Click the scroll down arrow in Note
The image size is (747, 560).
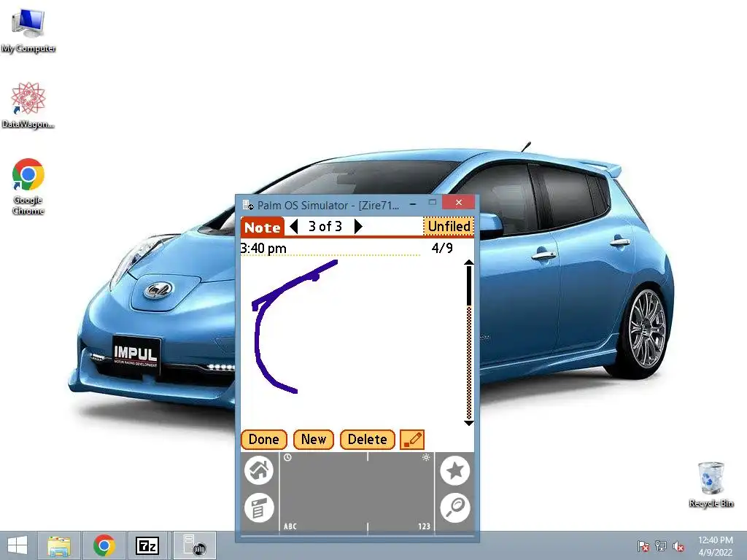[469, 423]
